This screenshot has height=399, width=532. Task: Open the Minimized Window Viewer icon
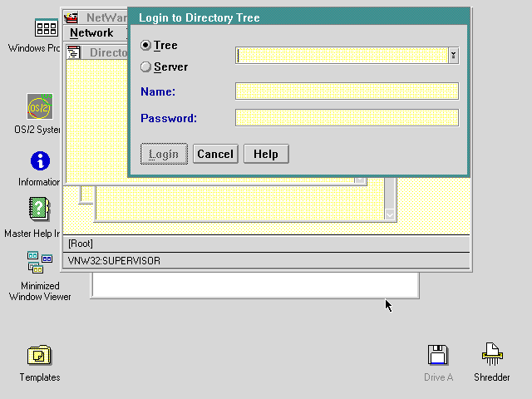point(40,263)
